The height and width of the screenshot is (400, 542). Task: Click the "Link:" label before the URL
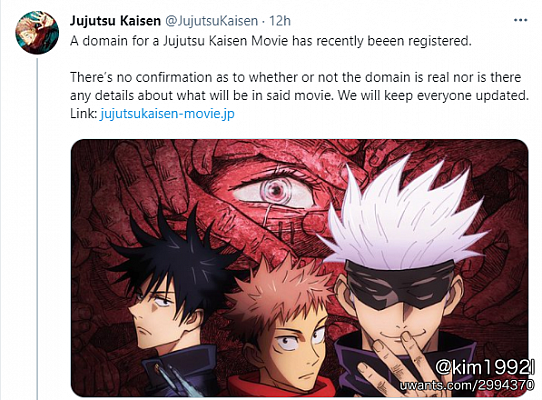click(84, 114)
